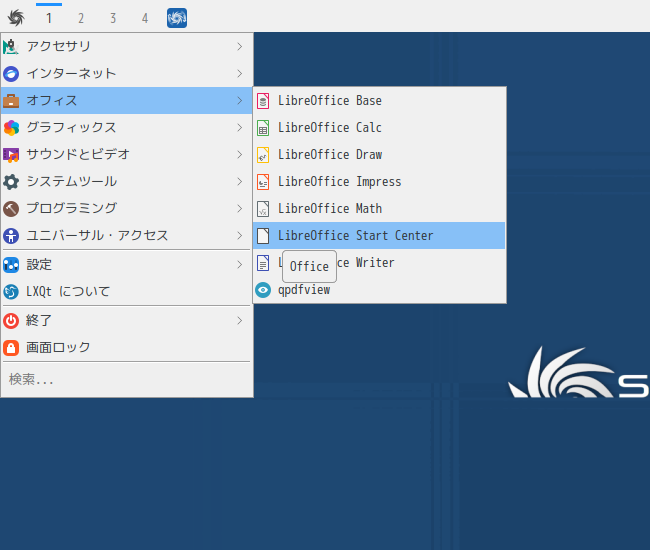
Task: Click the LibreOffice Base database icon
Action: coord(263,101)
